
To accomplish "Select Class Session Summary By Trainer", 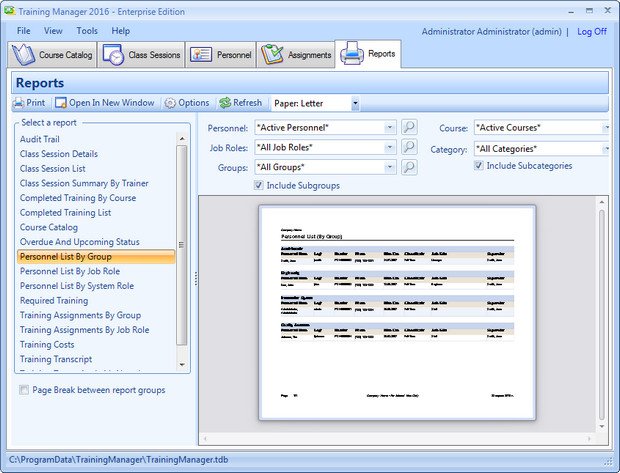I will point(84,183).
